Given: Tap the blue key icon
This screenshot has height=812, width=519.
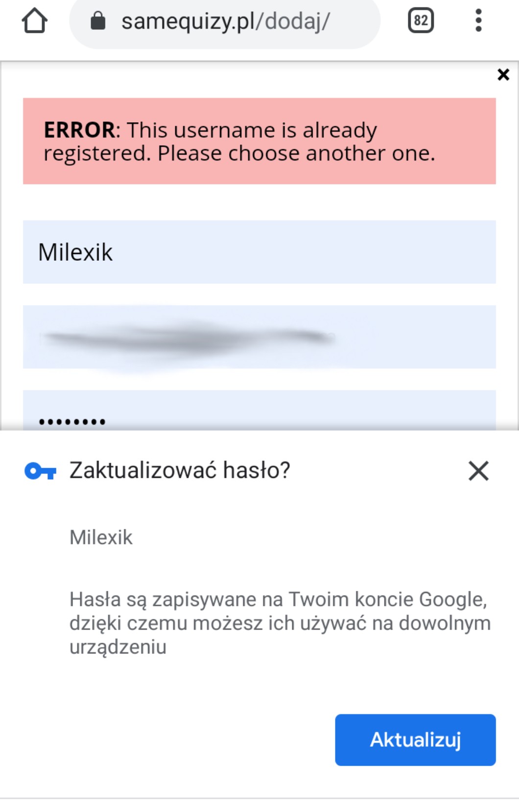Looking at the screenshot, I should coord(40,471).
